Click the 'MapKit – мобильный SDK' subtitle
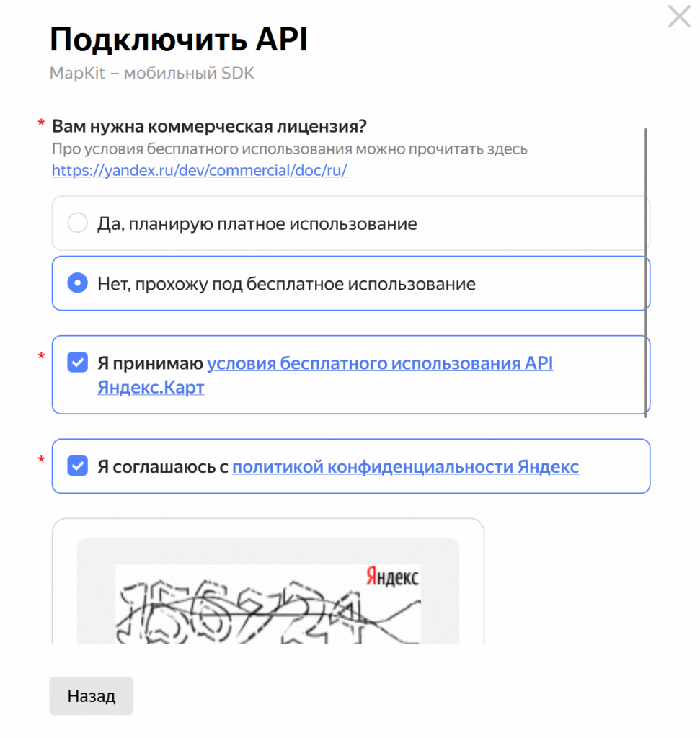 point(151,74)
